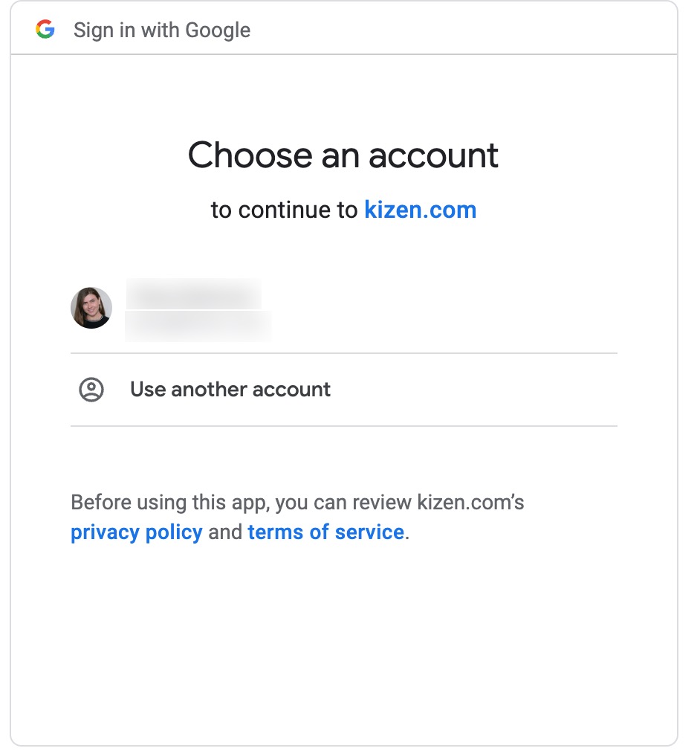Open the terms of service link
The height and width of the screenshot is (754, 700).
pos(325,532)
